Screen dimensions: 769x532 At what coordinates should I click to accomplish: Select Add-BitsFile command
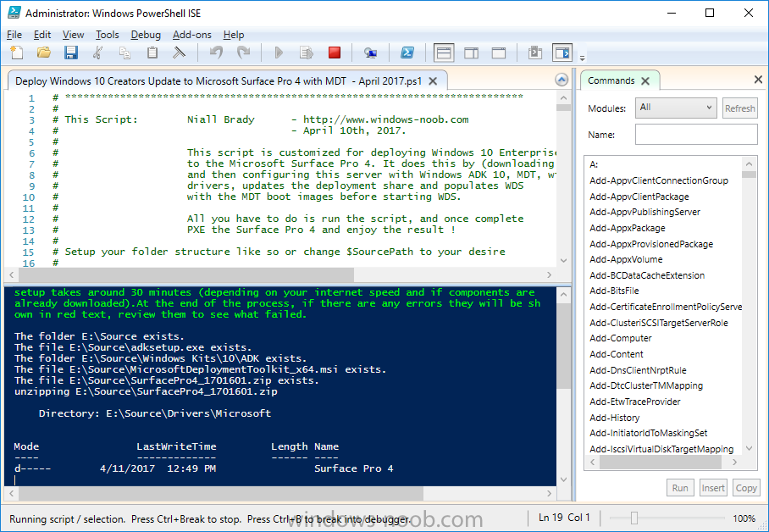pos(614,291)
